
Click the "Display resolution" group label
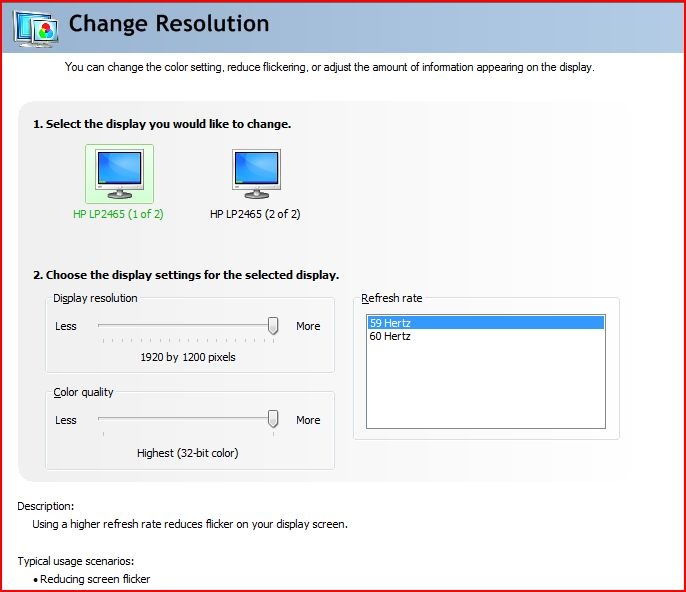pos(95,298)
